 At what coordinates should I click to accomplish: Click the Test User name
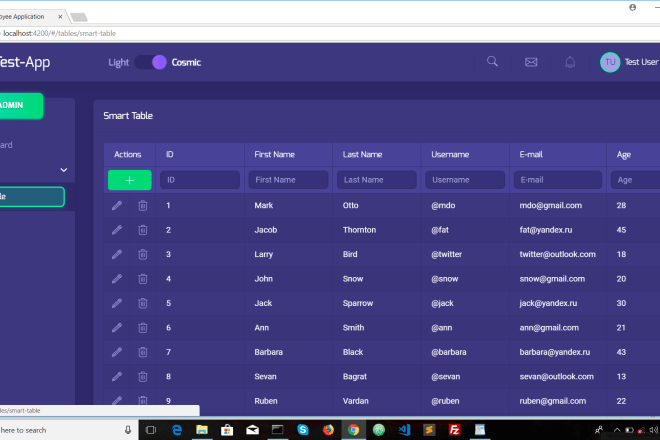[641, 62]
